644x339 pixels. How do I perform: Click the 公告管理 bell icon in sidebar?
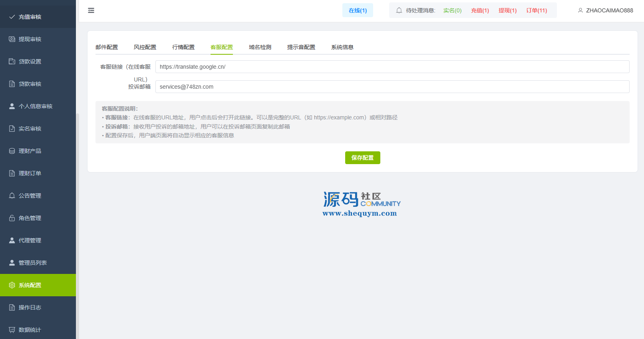[x=12, y=196]
